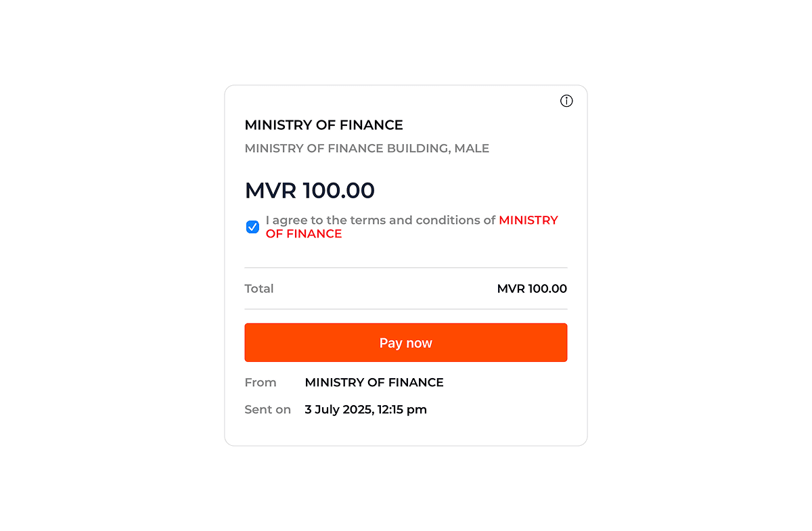The image size is (812, 531).
Task: Click the large MVR 100.00 amount
Action: [309, 191]
